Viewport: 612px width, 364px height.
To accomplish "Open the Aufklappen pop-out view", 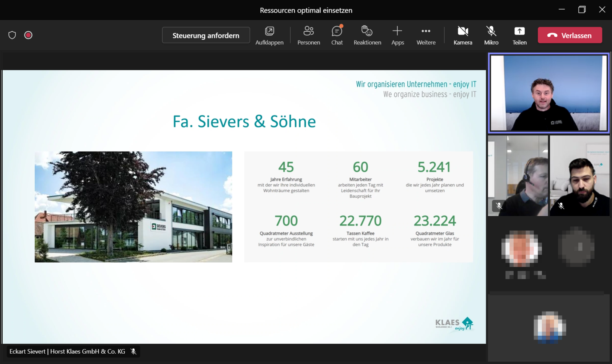I will coord(269,36).
